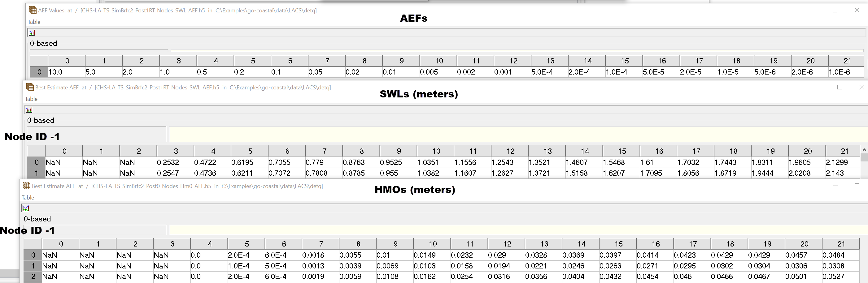Select AEF cell with value 0.05
Screen dimensions: 868x283
point(326,72)
